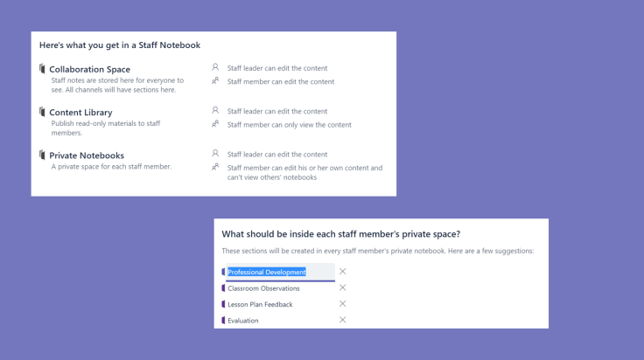
Task: Select the Classroom Observations section name
Action: pyautogui.click(x=263, y=288)
